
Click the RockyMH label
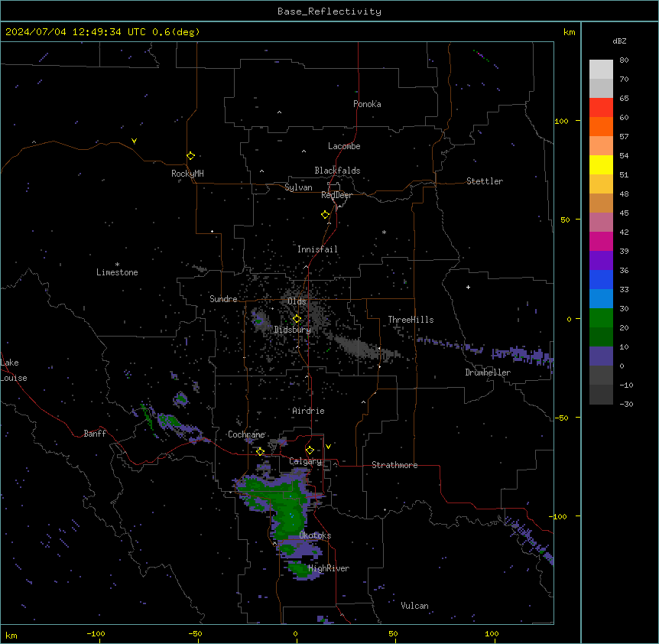pyautogui.click(x=187, y=174)
